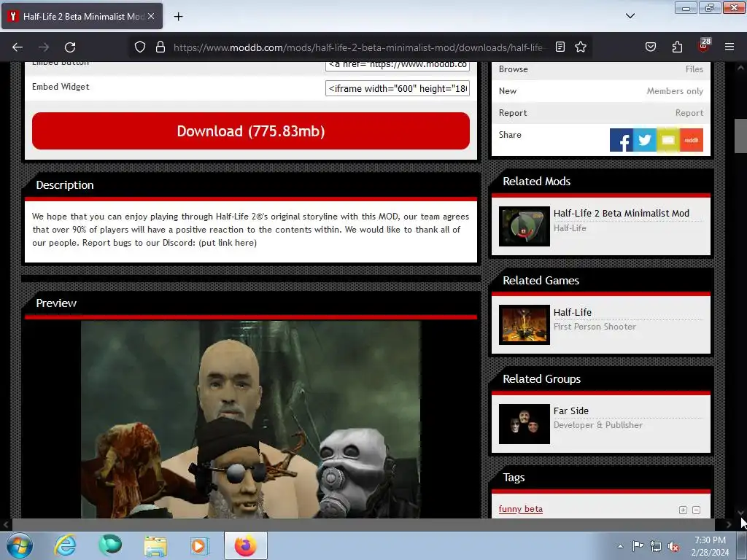Bookmark this page with the star
This screenshot has width=747, height=560.
pyautogui.click(x=580, y=47)
